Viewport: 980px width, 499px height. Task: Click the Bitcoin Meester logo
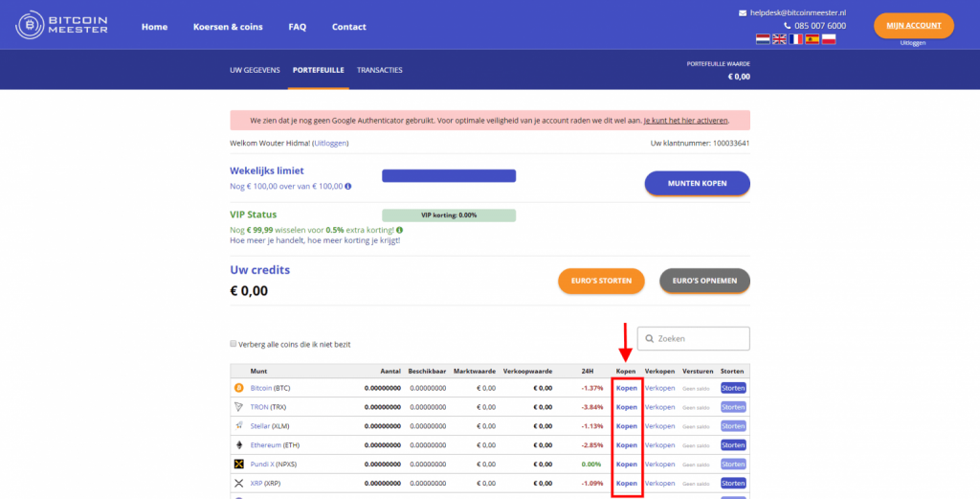[x=61, y=25]
